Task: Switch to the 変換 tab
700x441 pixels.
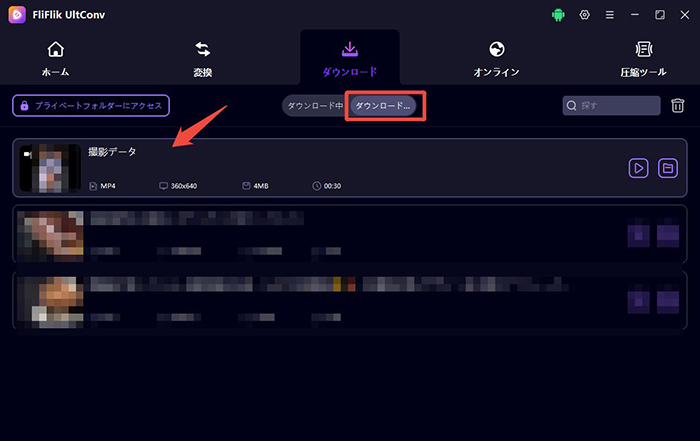Action: [203, 58]
